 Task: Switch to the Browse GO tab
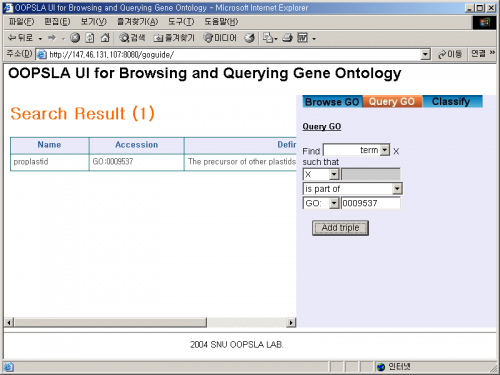point(332,102)
